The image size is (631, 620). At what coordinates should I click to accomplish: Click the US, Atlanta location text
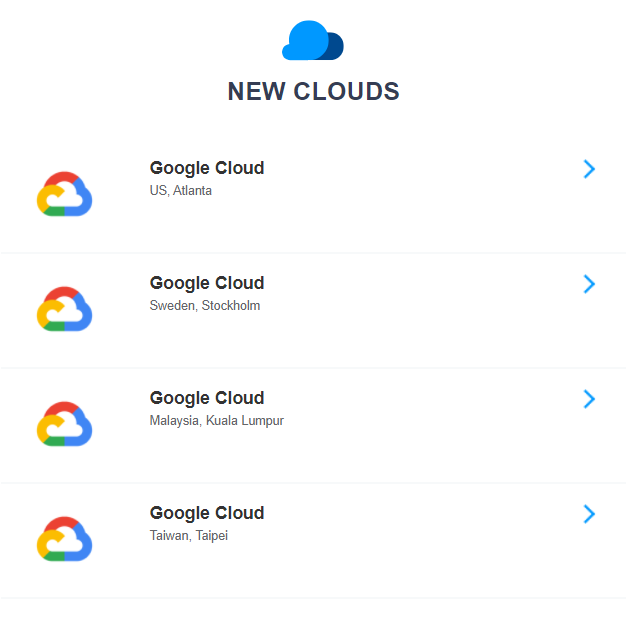[x=181, y=191]
